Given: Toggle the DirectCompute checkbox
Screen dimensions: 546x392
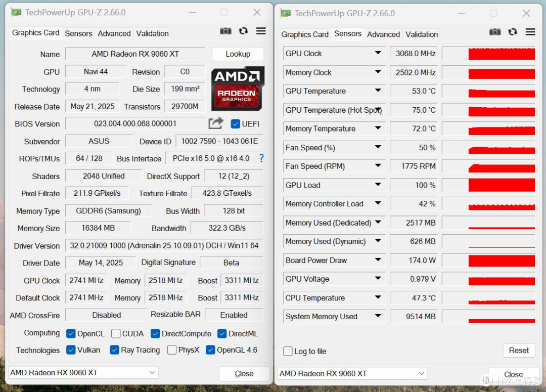Looking at the screenshot, I should pos(155,333).
